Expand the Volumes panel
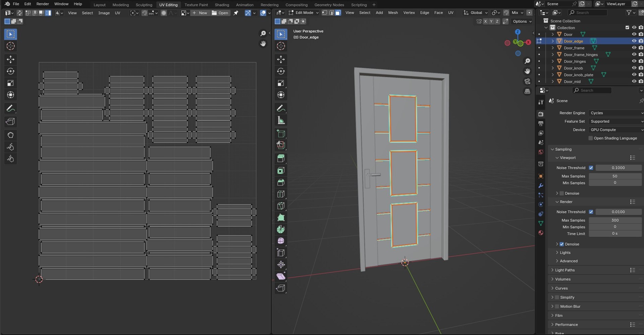The image size is (644, 335). tap(562, 279)
